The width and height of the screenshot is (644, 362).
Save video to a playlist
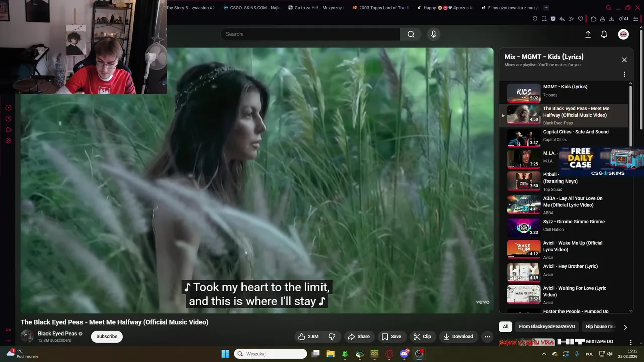tap(391, 337)
